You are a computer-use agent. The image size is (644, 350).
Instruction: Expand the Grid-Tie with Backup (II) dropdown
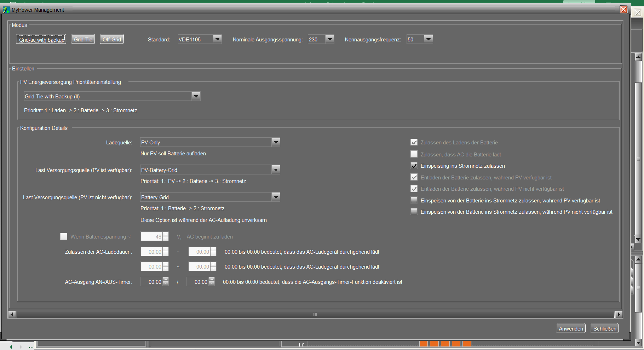pyautogui.click(x=196, y=96)
